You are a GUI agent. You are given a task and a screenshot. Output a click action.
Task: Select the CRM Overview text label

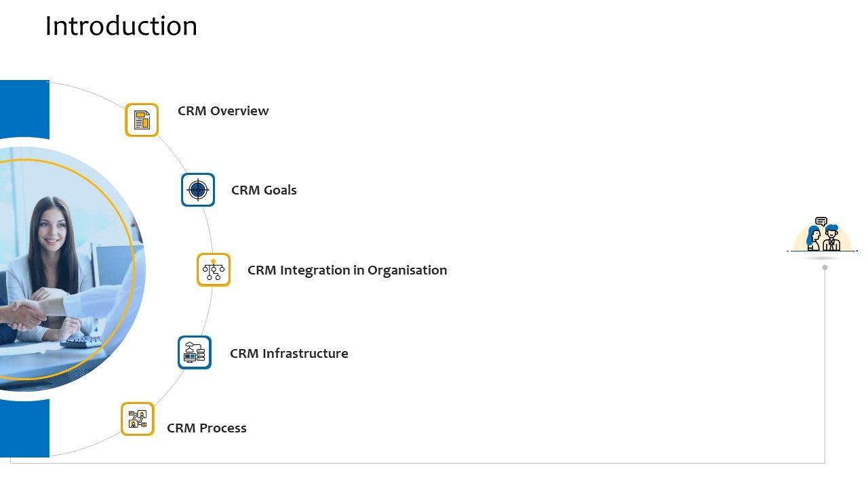coord(223,111)
